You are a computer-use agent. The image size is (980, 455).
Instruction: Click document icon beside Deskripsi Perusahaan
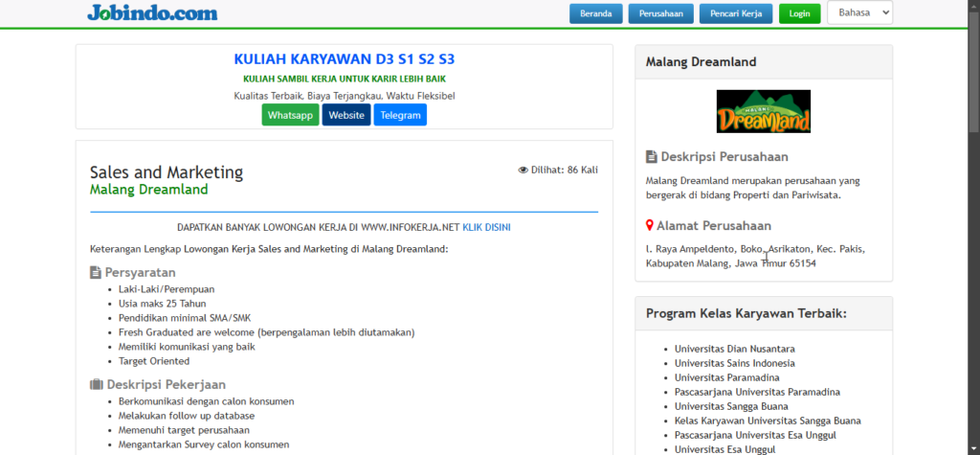point(651,156)
